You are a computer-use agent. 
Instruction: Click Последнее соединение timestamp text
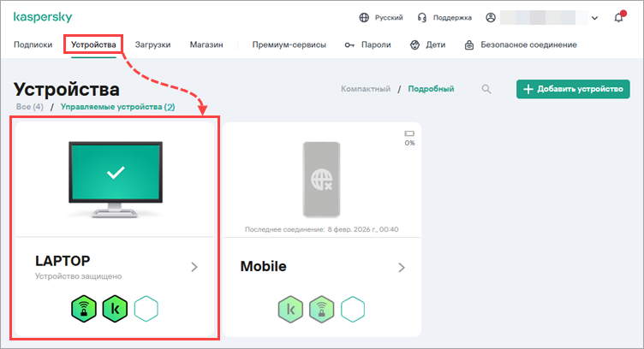(x=322, y=229)
